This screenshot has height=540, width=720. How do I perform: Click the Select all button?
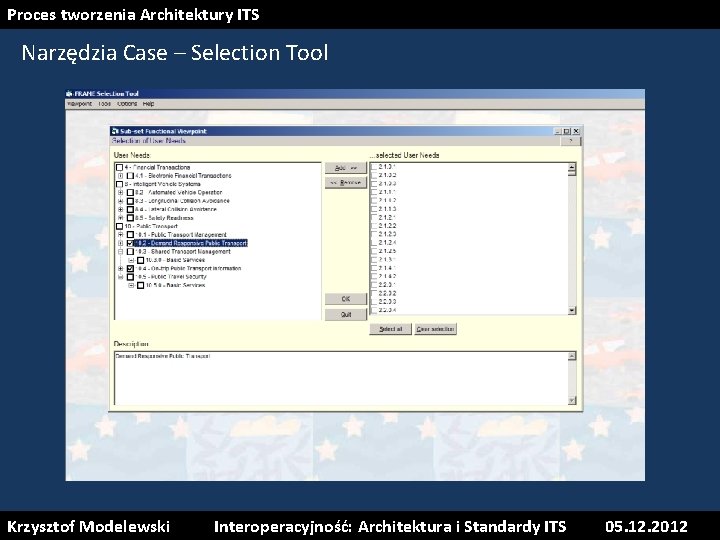[390, 329]
